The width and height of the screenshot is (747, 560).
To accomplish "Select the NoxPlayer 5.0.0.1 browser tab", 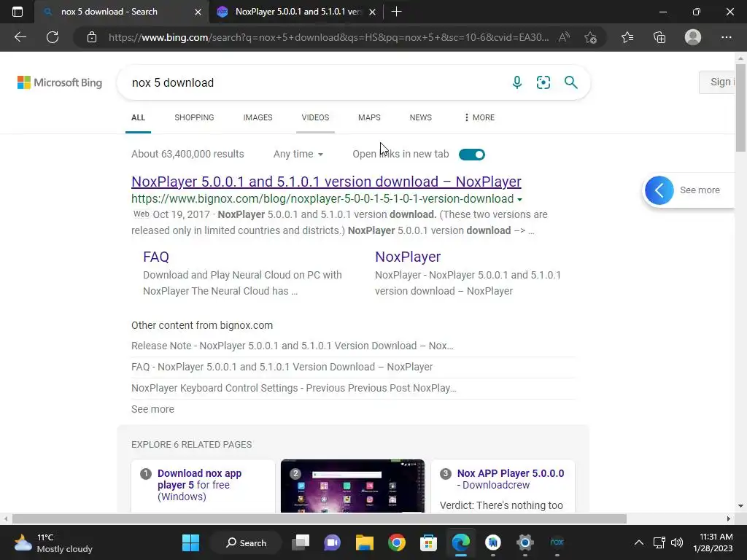I will point(298,12).
